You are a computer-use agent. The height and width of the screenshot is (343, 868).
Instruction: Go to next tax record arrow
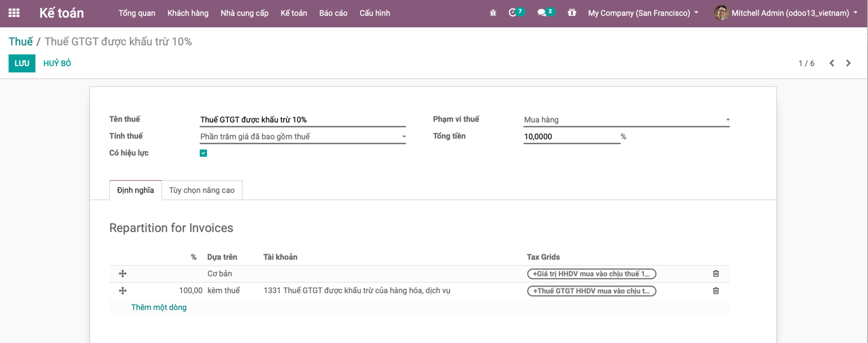click(849, 63)
